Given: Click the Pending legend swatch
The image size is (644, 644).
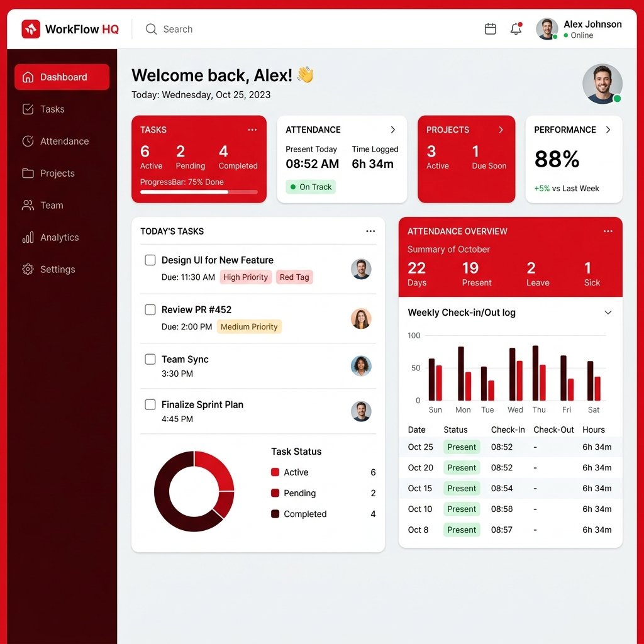Looking at the screenshot, I should tap(275, 493).
